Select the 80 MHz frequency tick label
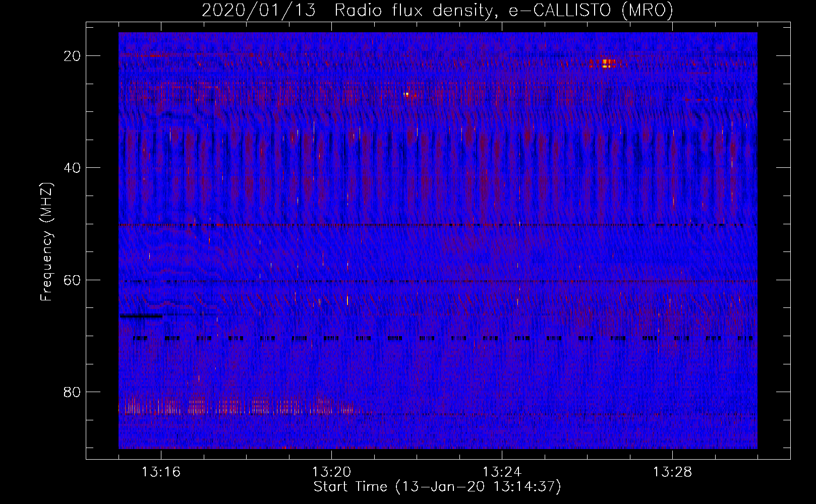 (72, 392)
